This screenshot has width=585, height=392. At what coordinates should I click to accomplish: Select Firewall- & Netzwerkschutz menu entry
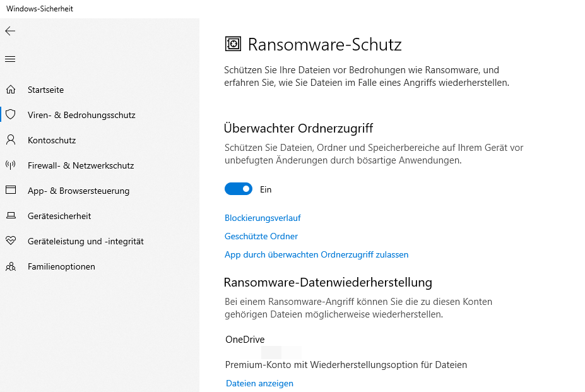81,165
